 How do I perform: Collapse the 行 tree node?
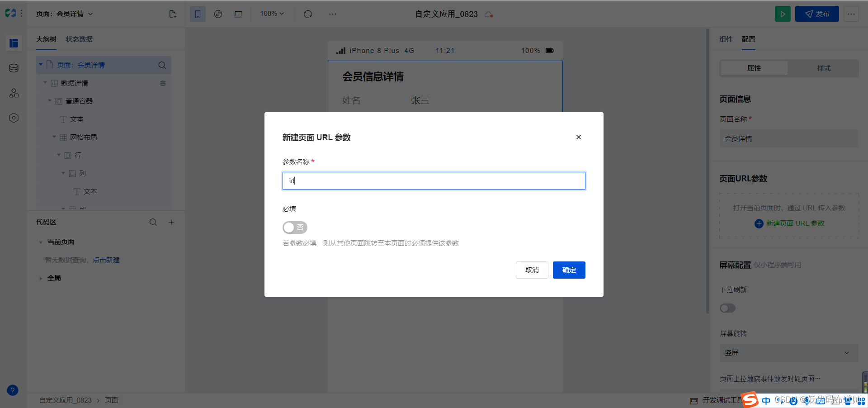click(x=59, y=155)
